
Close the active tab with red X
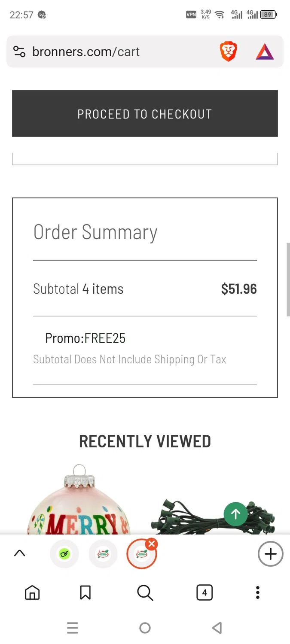pos(151,544)
